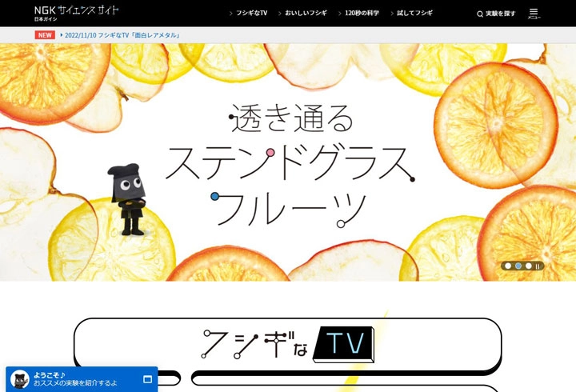Click the red NEW badge

[x=44, y=35]
